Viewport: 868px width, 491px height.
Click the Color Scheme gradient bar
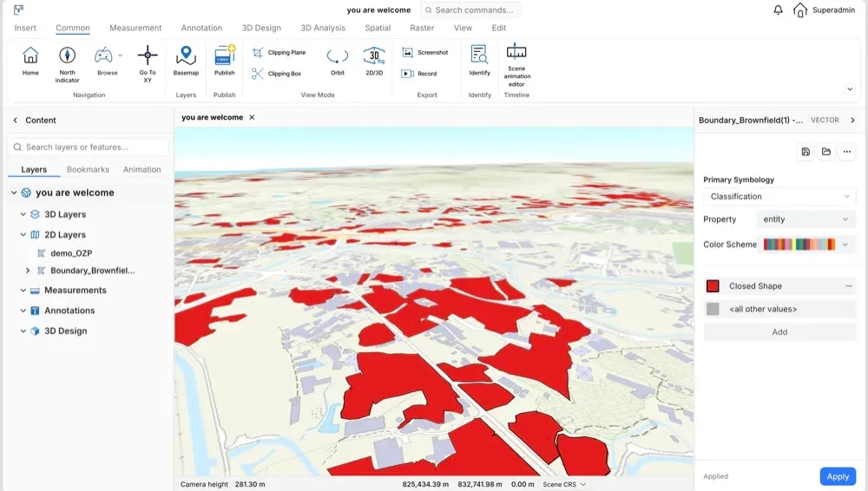799,244
